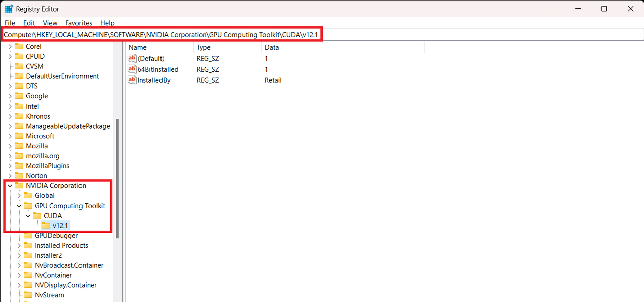
Task: Select the NvContainer key label
Action: pyautogui.click(x=53, y=275)
